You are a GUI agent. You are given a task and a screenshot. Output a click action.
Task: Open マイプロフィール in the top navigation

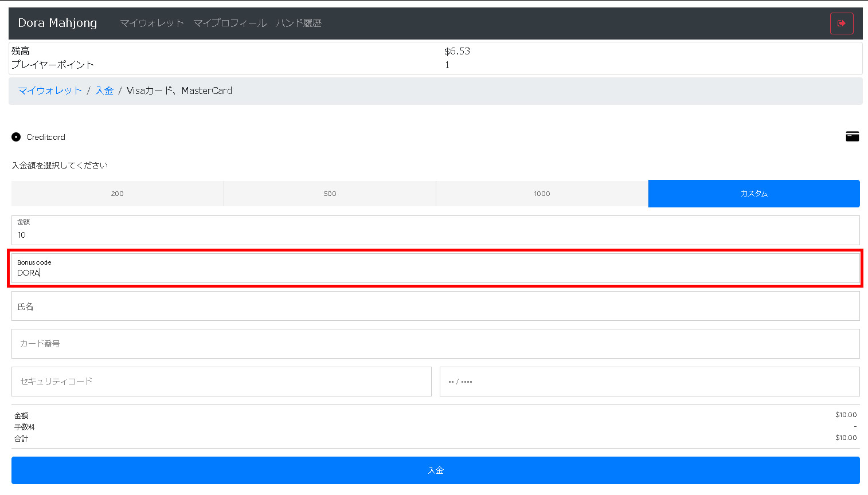(230, 23)
